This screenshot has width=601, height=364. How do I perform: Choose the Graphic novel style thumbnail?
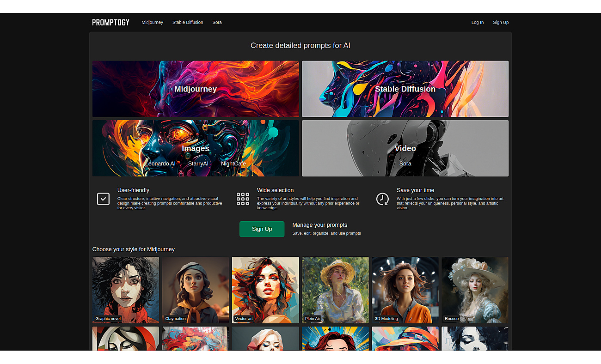tap(126, 290)
